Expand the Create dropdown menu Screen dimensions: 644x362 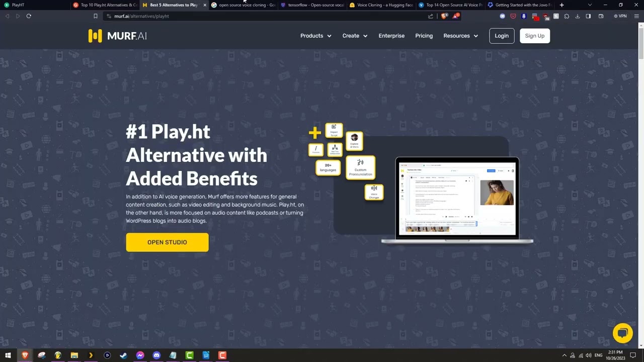pos(355,36)
